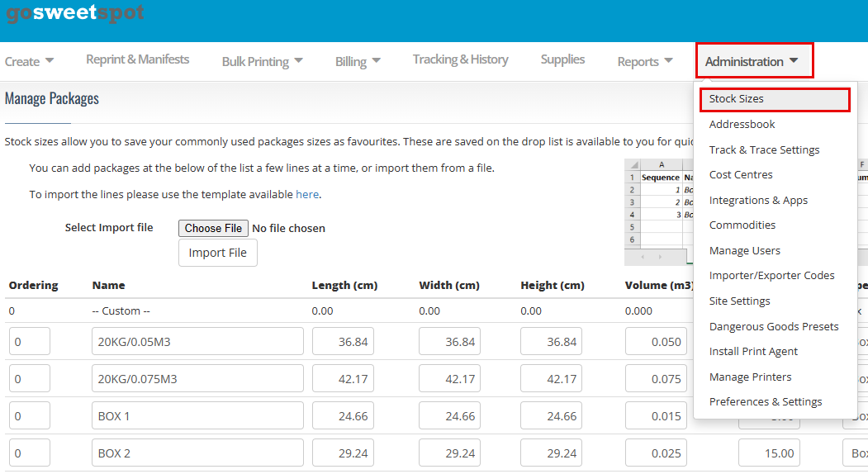
Task: Open the Billing dropdown menu
Action: coord(358,61)
